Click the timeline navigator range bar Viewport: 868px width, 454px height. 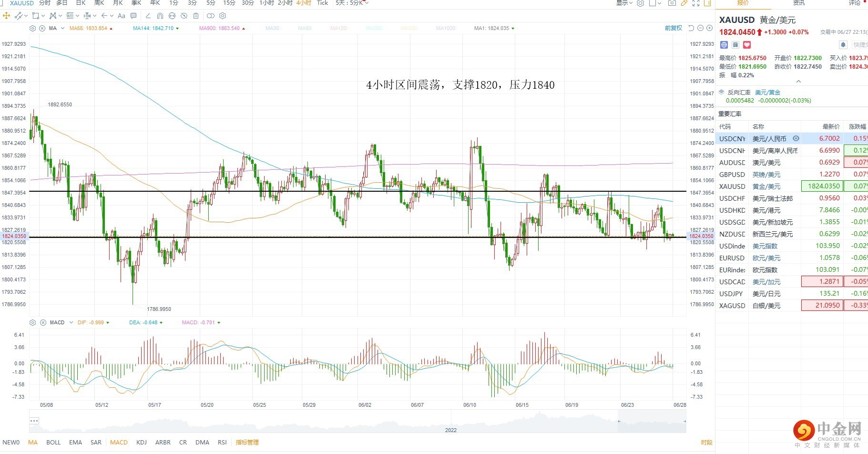[x=652, y=422]
